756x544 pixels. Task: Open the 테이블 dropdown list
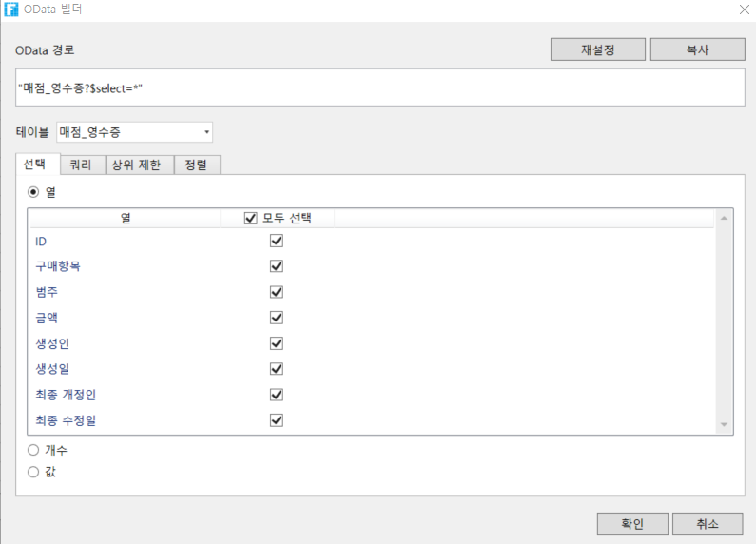[x=206, y=131]
